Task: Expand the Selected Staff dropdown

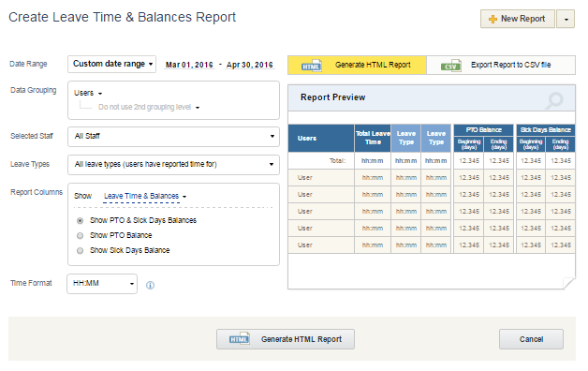Action: (173, 137)
